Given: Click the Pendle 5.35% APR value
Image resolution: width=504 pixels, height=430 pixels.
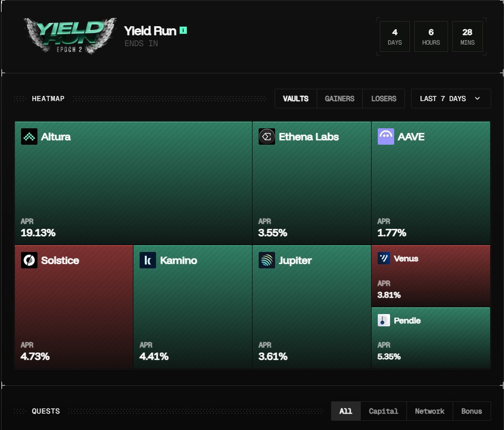Looking at the screenshot, I should pos(389,357).
